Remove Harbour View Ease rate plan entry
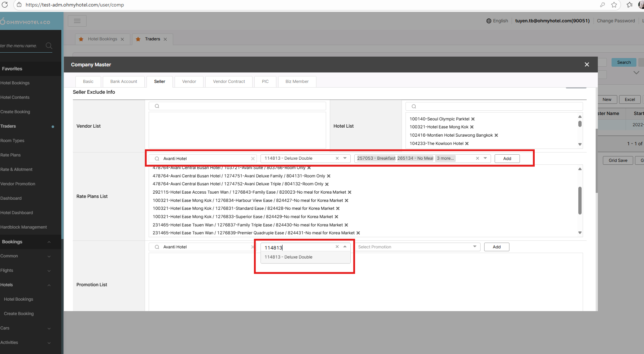The image size is (644, 354). pyautogui.click(x=346, y=200)
